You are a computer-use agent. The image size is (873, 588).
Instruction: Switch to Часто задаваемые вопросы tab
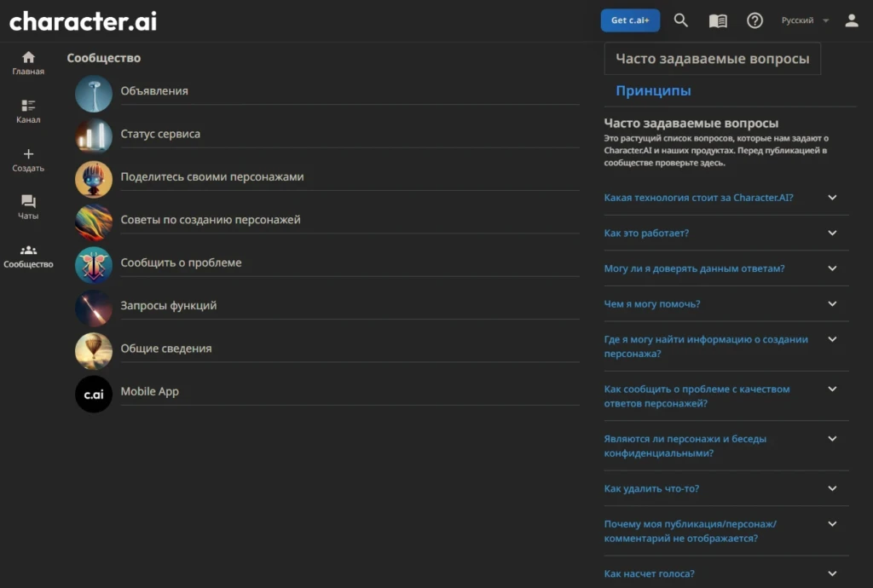(x=712, y=59)
